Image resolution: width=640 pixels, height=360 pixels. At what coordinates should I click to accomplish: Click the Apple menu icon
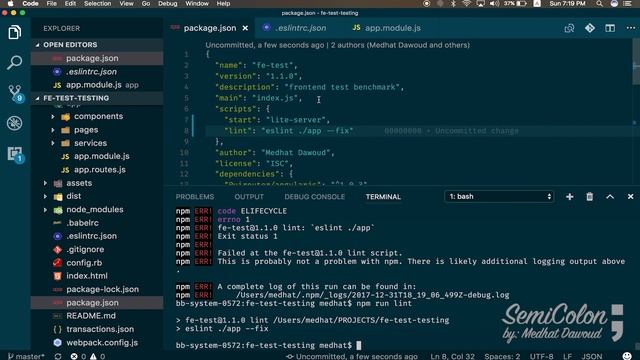10,4
